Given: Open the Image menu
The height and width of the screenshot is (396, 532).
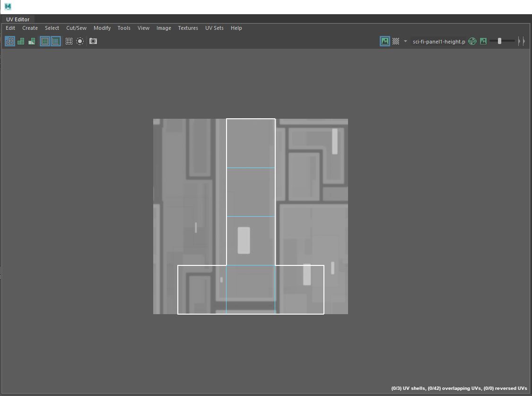Looking at the screenshot, I should click(x=164, y=28).
